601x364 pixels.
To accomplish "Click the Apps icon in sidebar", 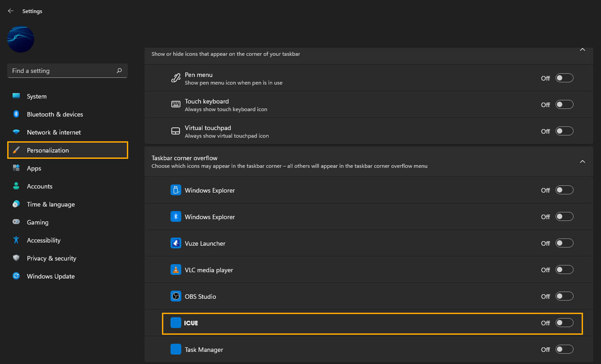I will pyautogui.click(x=16, y=168).
